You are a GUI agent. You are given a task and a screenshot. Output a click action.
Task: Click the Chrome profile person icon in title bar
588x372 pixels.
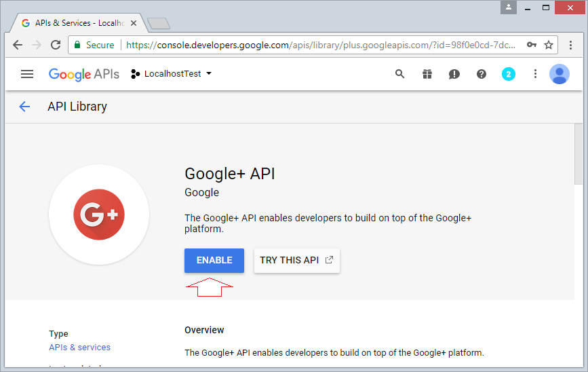tap(509, 7)
